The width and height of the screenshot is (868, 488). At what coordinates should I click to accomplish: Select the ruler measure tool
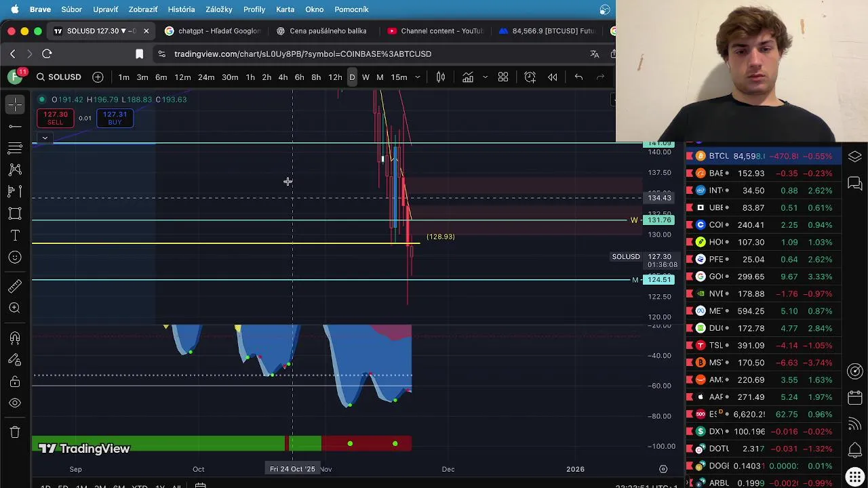pos(15,286)
